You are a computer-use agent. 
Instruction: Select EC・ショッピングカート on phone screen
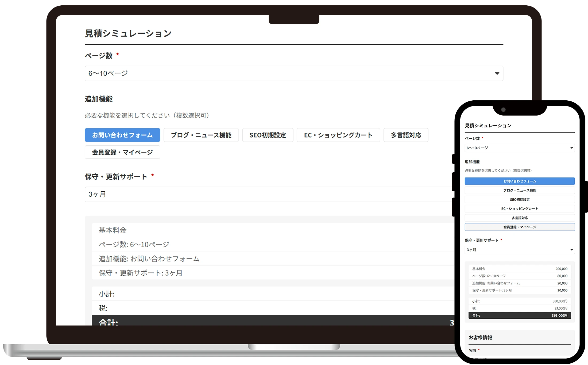tap(520, 209)
